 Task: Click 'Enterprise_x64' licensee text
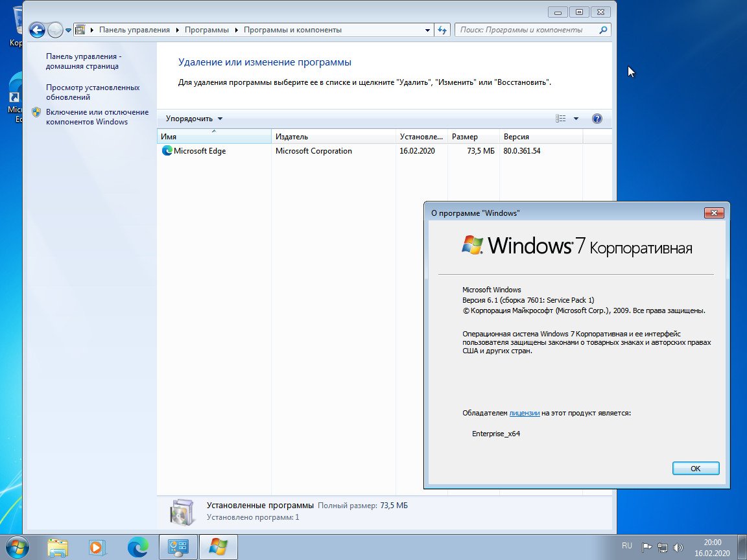[x=496, y=434]
